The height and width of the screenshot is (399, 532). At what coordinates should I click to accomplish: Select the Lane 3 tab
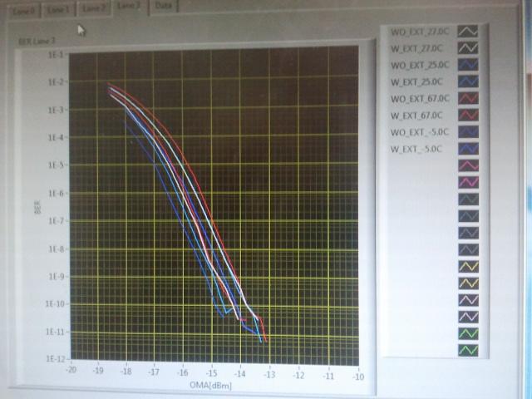click(x=130, y=6)
